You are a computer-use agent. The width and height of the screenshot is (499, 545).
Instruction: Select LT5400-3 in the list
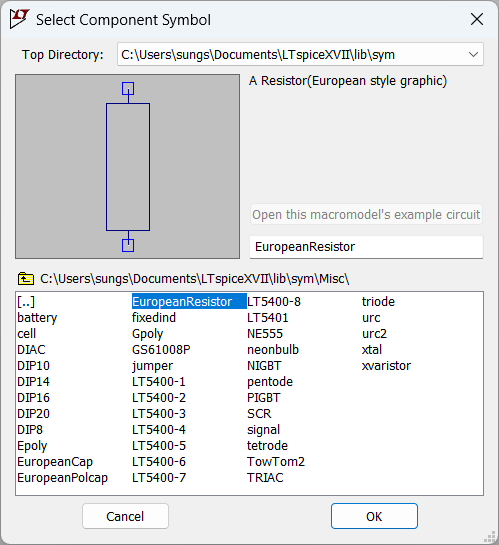pos(159,414)
